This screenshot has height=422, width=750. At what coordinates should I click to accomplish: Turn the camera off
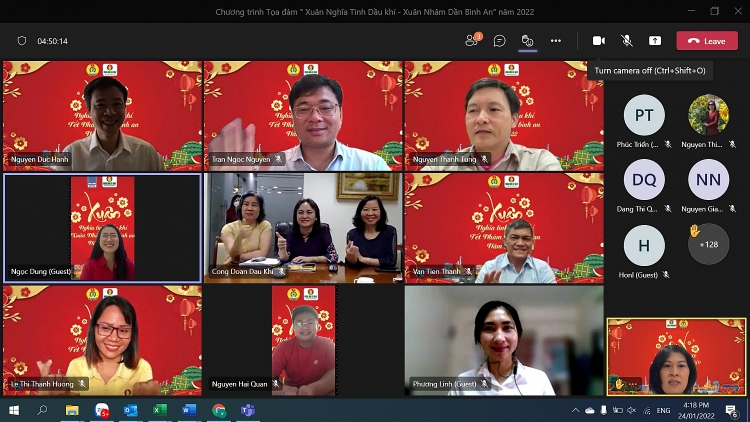pos(599,41)
